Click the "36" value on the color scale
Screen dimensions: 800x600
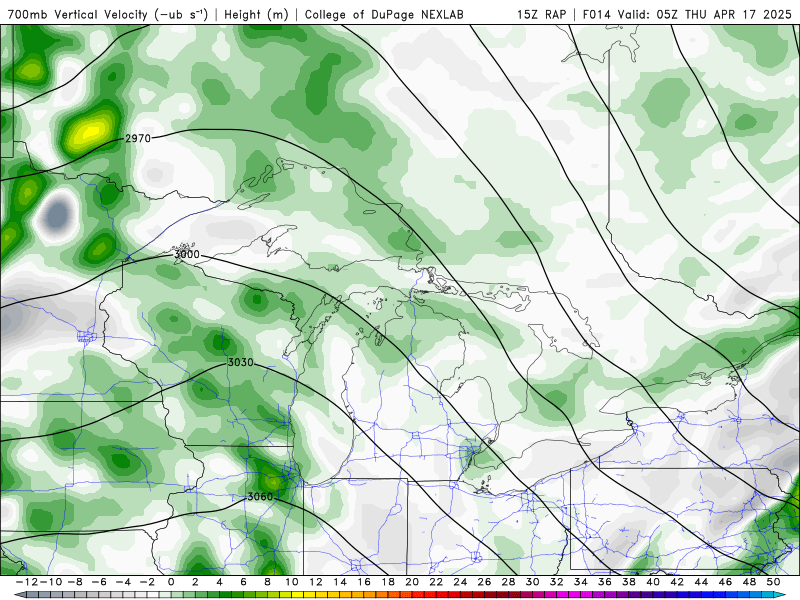click(605, 582)
